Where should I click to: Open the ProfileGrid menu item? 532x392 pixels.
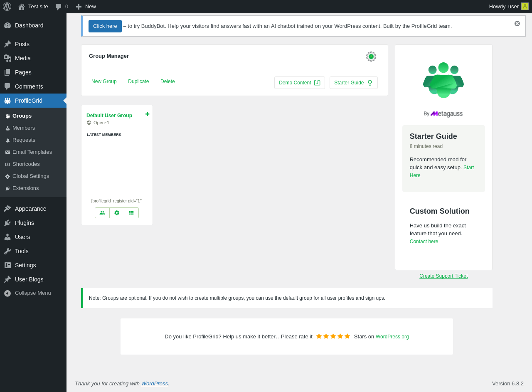[x=33, y=101]
